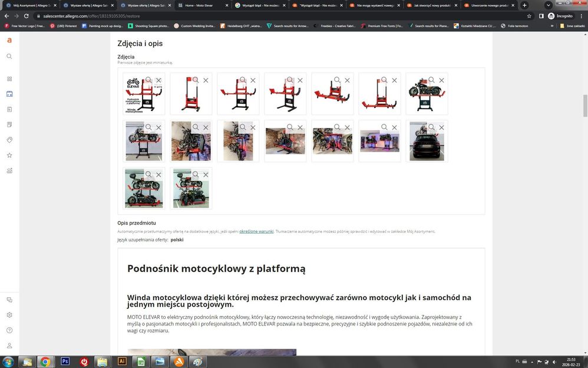
Task: Click the description heading 'Podnośnik motocyklowy z platformą'
Action: pos(216,269)
